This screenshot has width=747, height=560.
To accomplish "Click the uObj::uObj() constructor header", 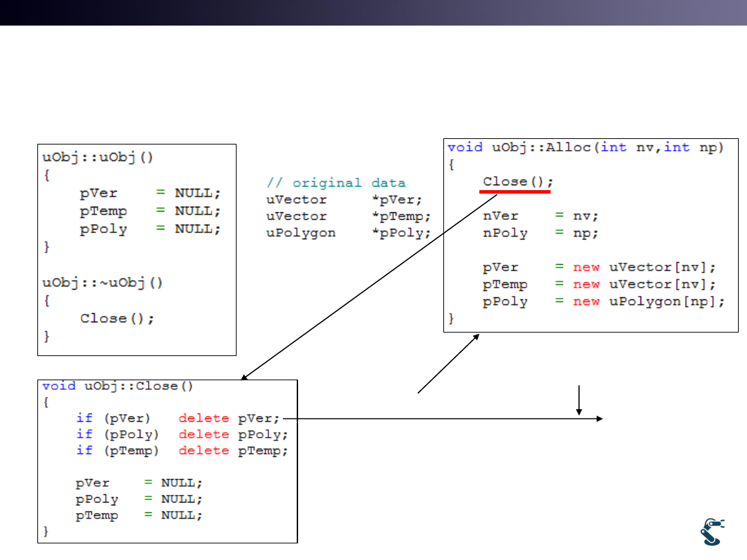I will coord(98,156).
